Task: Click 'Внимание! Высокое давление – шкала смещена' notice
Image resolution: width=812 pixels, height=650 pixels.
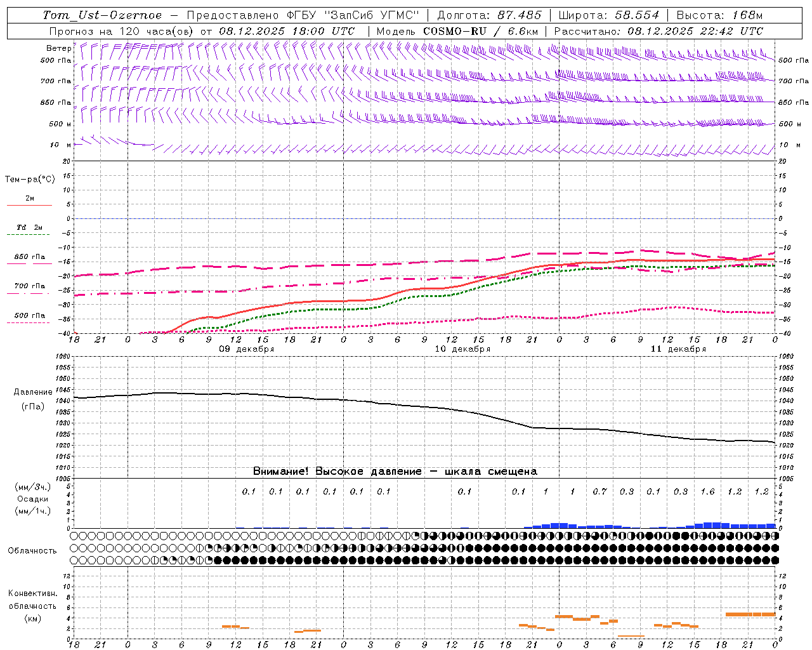Action: tap(395, 471)
